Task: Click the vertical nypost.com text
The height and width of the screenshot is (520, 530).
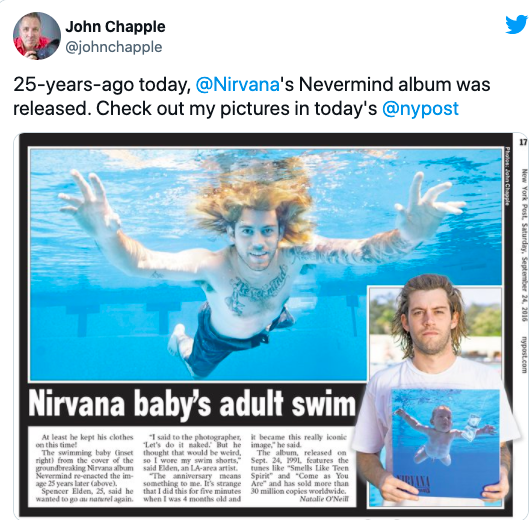Action: (x=524, y=355)
